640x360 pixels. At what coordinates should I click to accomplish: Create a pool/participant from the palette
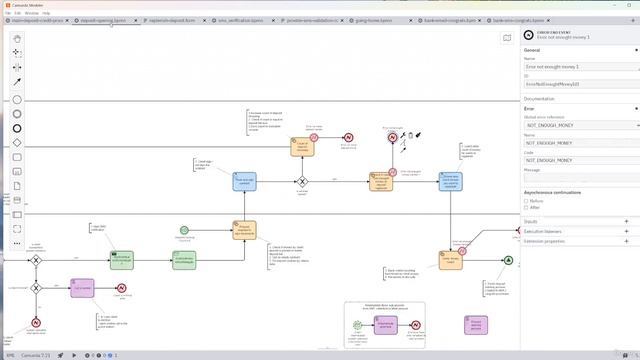coord(17,215)
